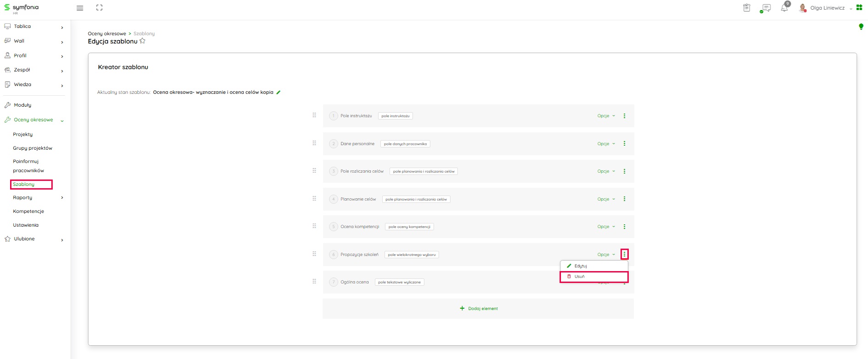Click the Dodaj element button
The image size is (868, 359).
coord(479,309)
